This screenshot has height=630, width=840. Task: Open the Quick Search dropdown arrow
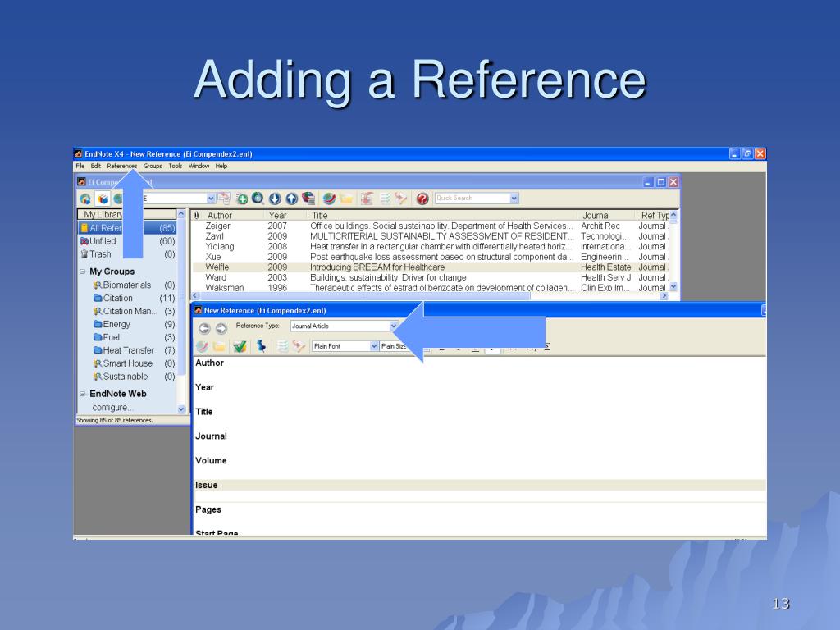pos(514,199)
